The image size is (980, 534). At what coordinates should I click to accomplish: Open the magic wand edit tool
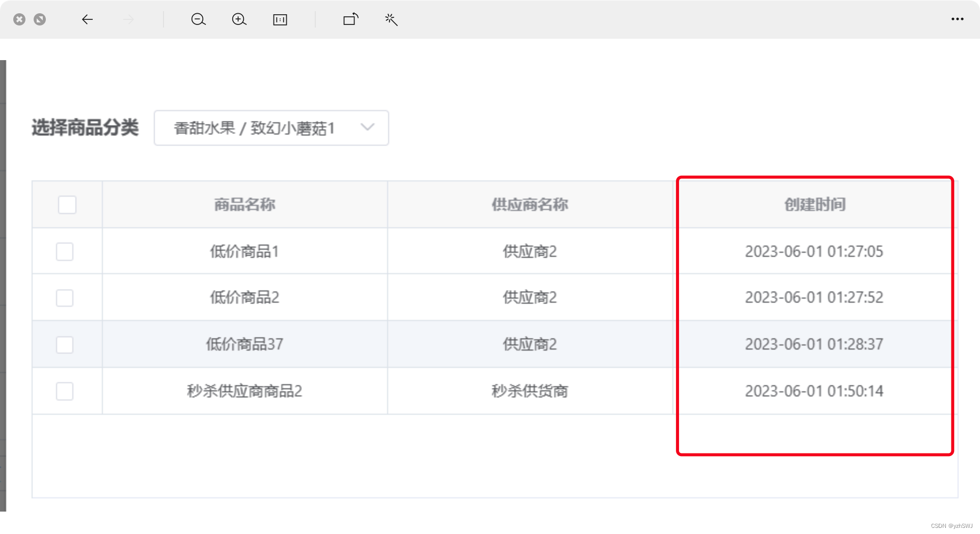391,19
